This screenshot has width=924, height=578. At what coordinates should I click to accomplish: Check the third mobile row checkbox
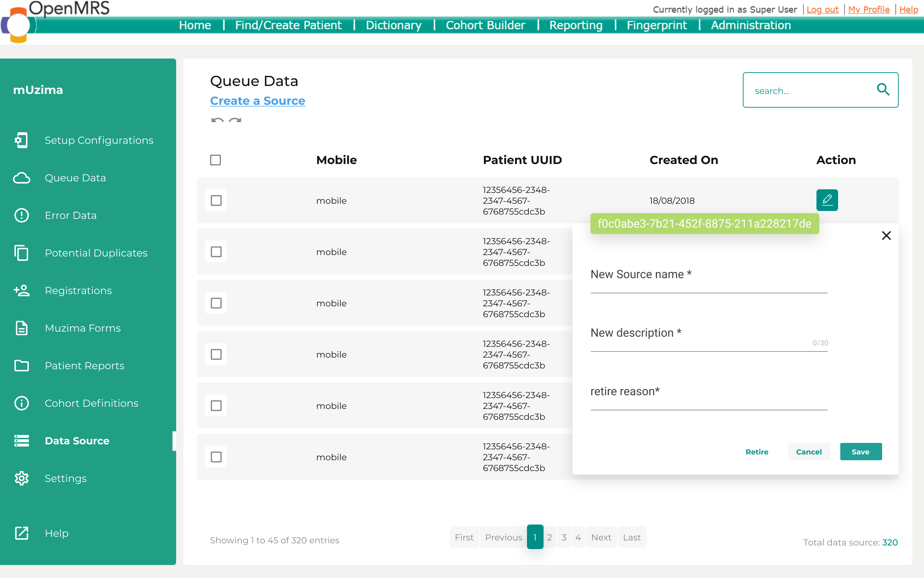(x=216, y=303)
